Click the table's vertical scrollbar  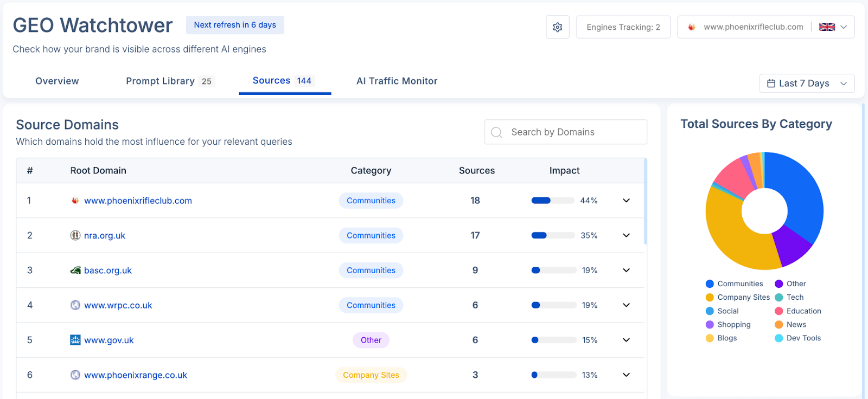point(646,201)
